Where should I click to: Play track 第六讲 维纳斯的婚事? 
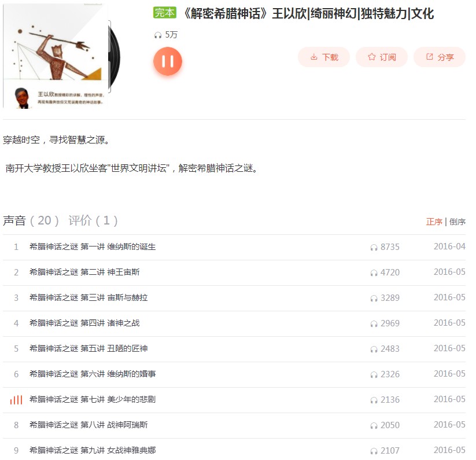[x=93, y=374]
